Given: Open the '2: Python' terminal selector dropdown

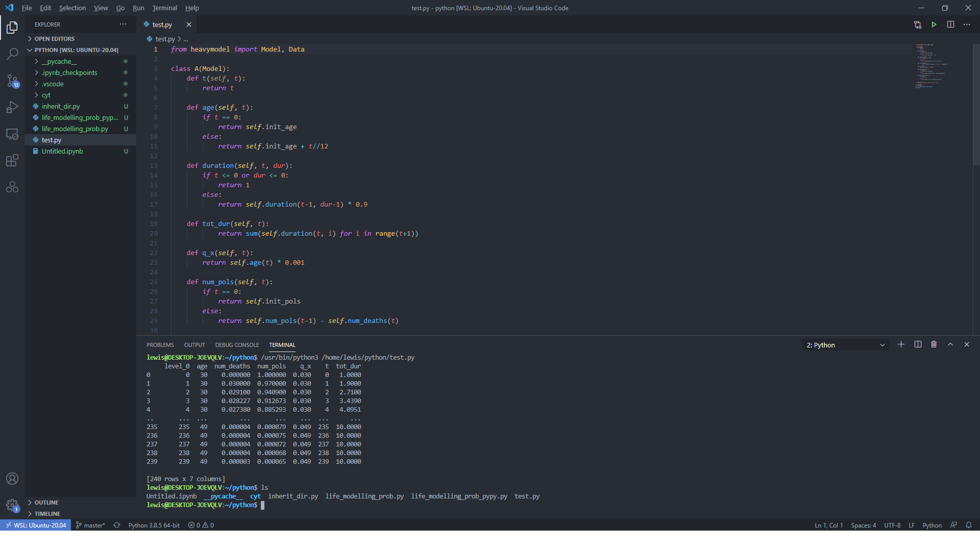Looking at the screenshot, I should coord(845,345).
